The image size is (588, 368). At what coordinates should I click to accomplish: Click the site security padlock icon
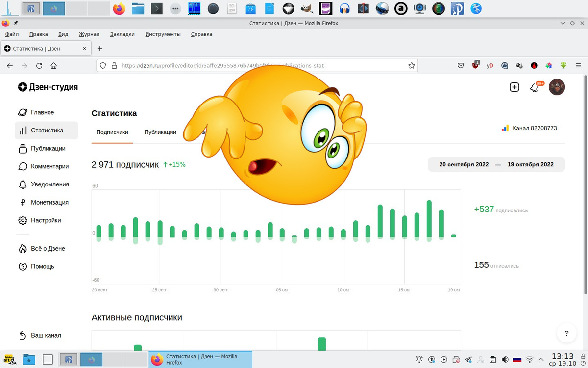tap(114, 65)
